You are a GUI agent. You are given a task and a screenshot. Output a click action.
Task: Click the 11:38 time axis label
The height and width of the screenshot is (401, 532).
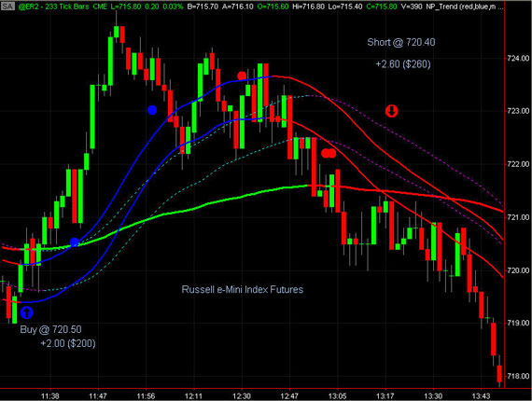pyautogui.click(x=50, y=396)
